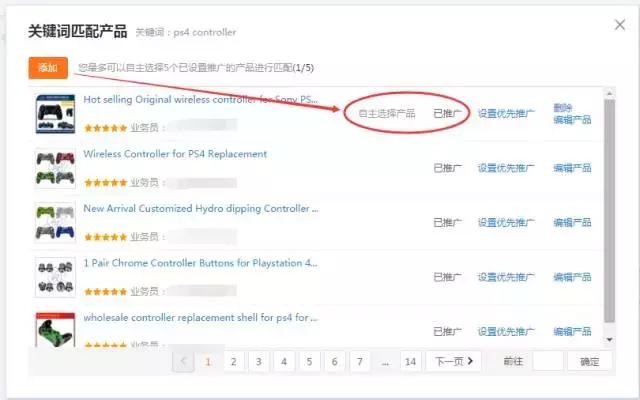Click the orange 添加 button

[x=48, y=67]
